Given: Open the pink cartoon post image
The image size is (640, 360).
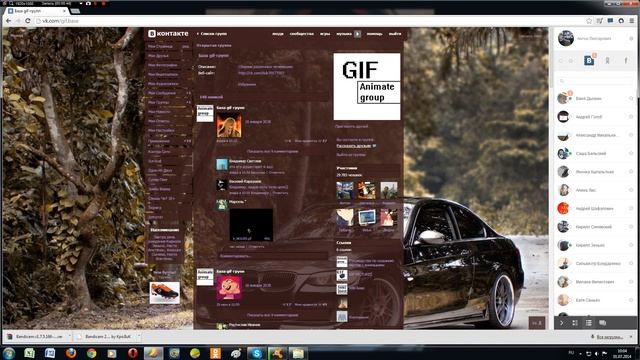Looking at the screenshot, I should coord(229,288).
